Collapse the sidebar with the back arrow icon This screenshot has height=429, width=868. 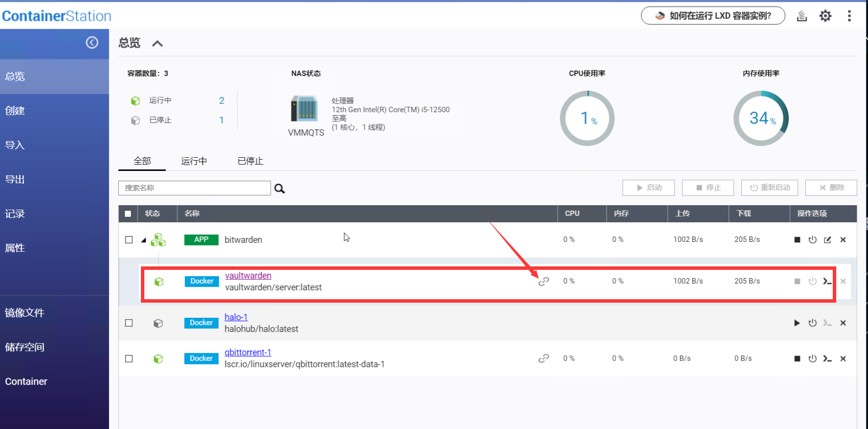[x=92, y=43]
